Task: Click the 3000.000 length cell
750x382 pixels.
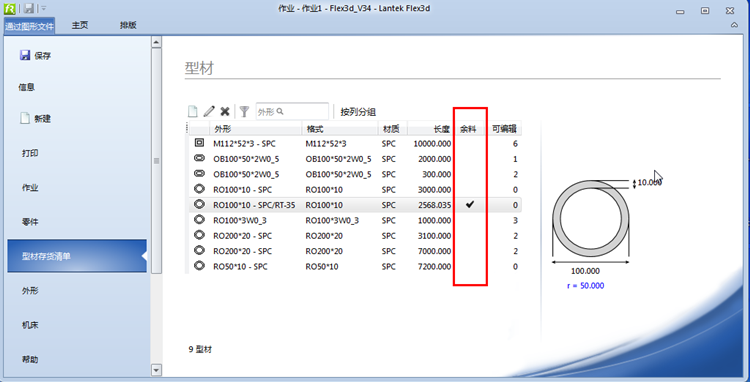Action: click(x=434, y=189)
